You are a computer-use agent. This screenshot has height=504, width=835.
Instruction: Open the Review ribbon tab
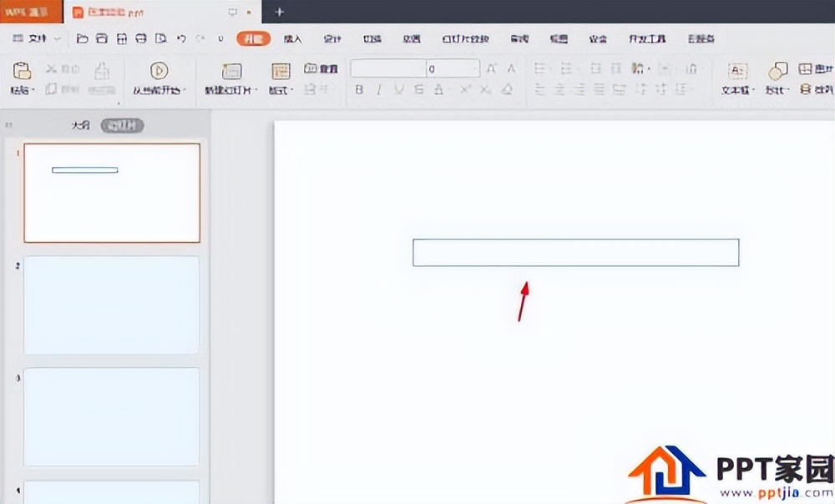click(x=519, y=38)
